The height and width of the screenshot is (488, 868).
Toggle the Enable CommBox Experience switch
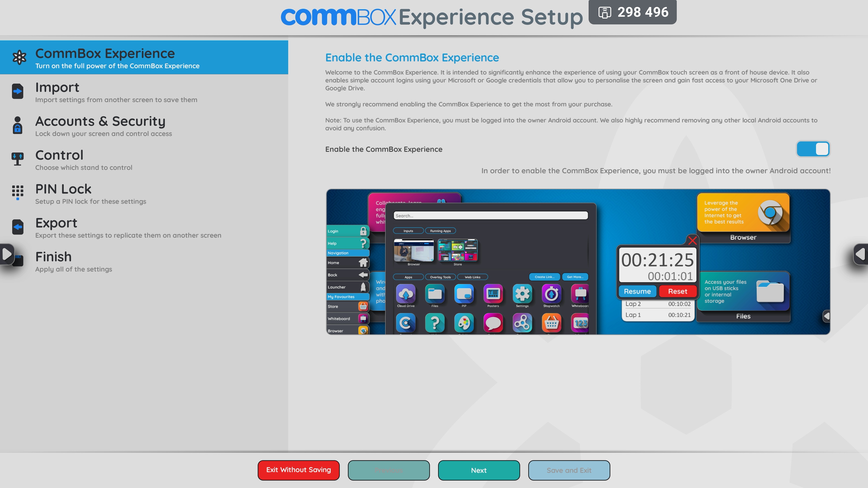coord(813,149)
